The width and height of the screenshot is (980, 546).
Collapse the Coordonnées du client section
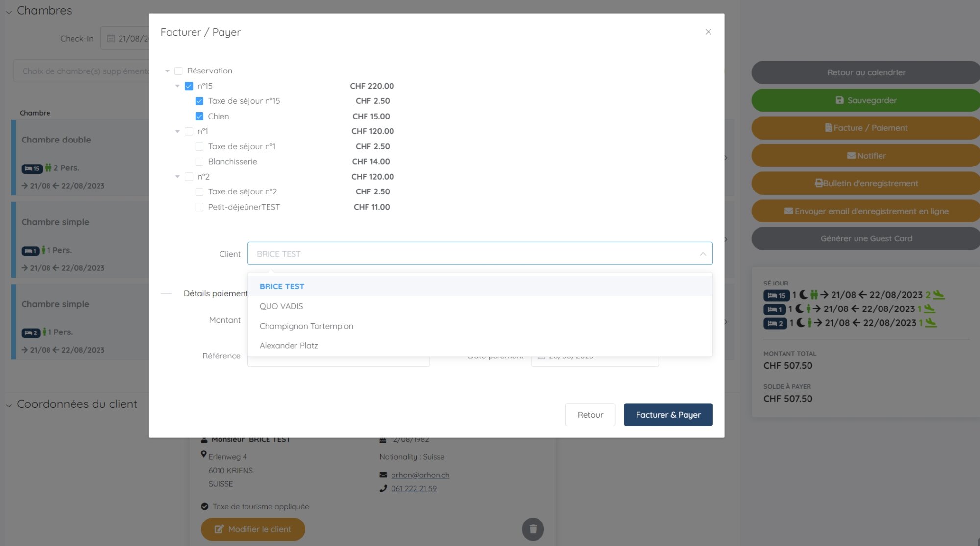pyautogui.click(x=9, y=405)
